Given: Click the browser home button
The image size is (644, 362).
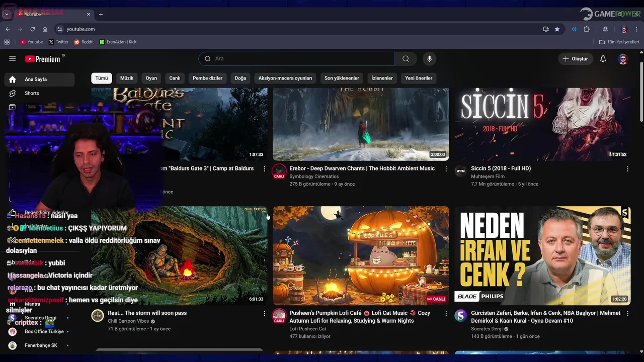Looking at the screenshot, I should click(45, 29).
